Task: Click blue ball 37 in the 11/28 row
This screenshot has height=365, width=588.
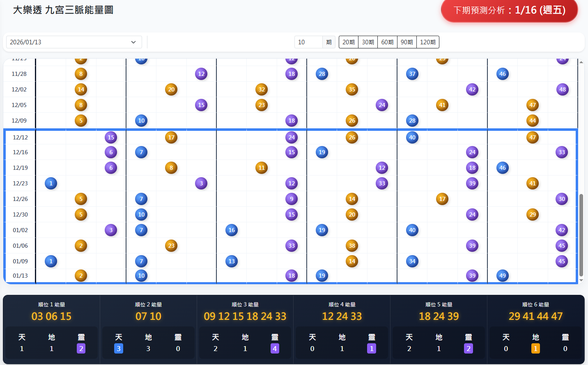Action: tap(412, 74)
